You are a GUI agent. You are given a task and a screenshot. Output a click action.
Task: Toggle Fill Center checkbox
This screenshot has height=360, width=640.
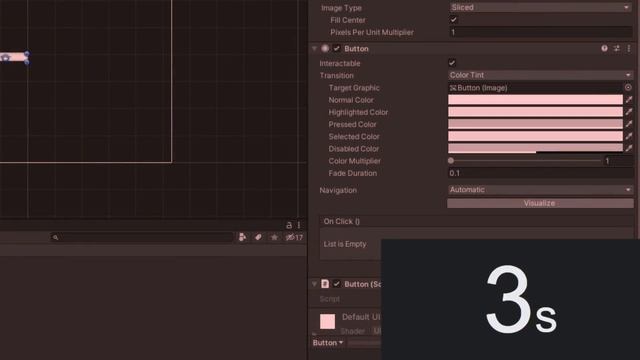click(x=453, y=20)
